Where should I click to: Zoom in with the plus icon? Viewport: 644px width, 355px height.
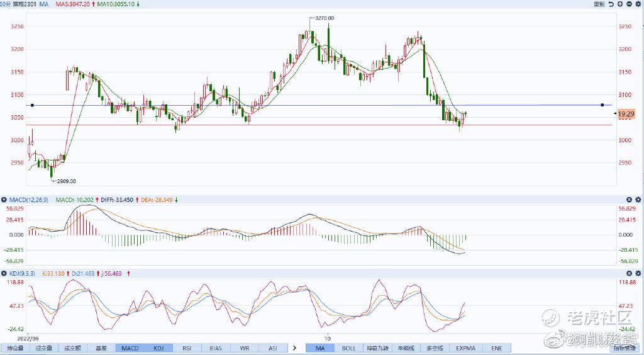point(620,4)
